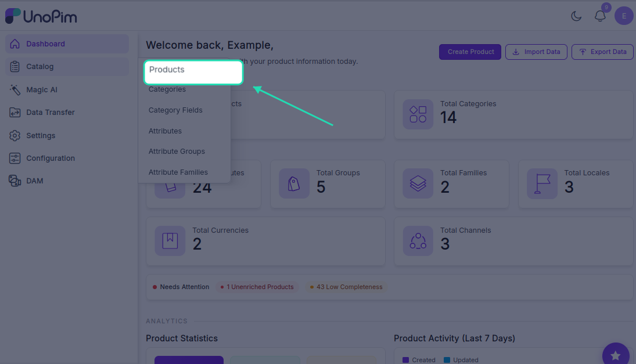Click the Total Families layers icon
636x364 pixels.
(418, 183)
